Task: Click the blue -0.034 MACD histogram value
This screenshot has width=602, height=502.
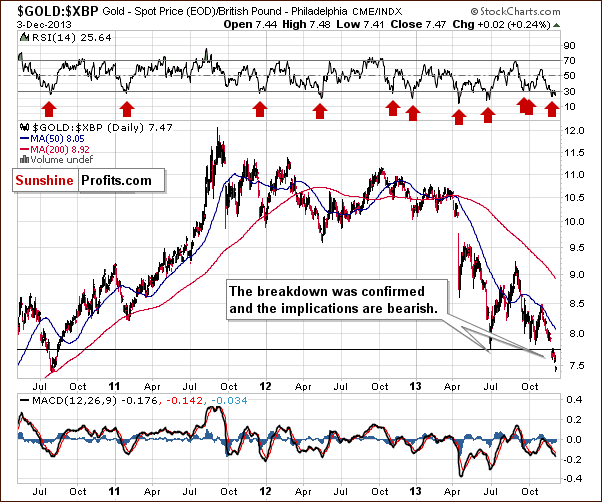Action: 229,401
